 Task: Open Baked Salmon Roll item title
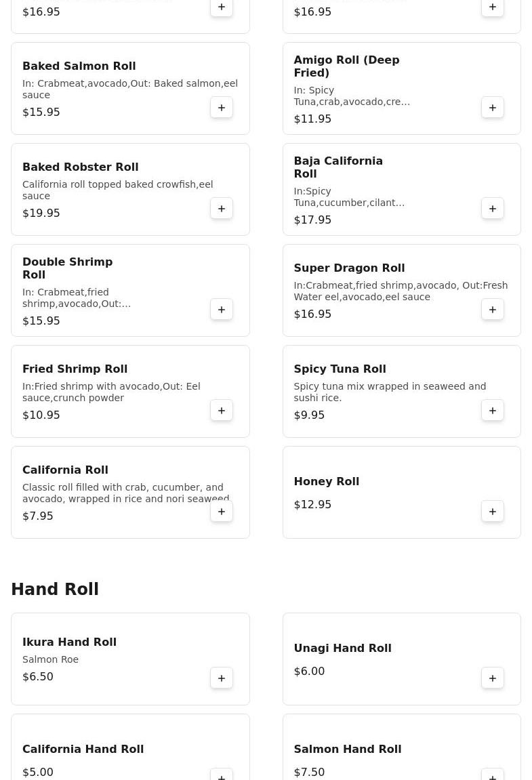click(79, 66)
